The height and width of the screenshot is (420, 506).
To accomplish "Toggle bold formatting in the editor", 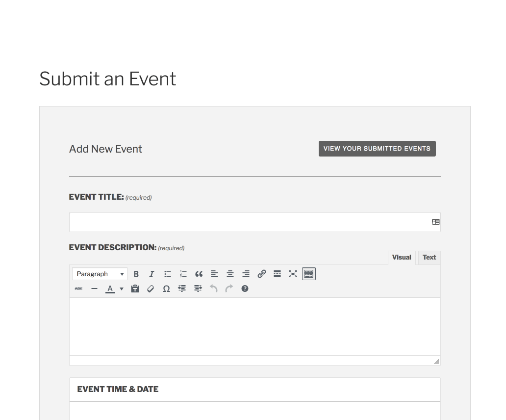I will coord(136,274).
